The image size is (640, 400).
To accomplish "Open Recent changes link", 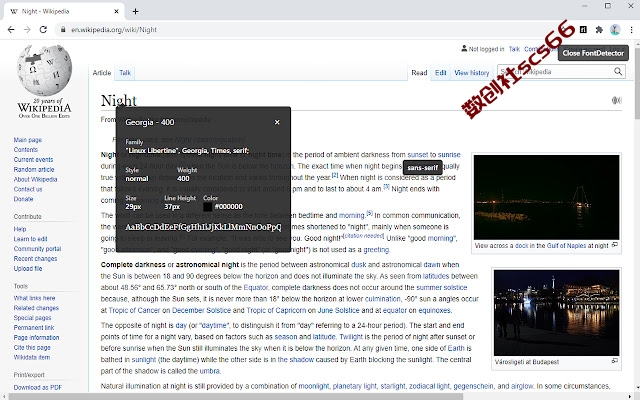I will pos(36,259).
